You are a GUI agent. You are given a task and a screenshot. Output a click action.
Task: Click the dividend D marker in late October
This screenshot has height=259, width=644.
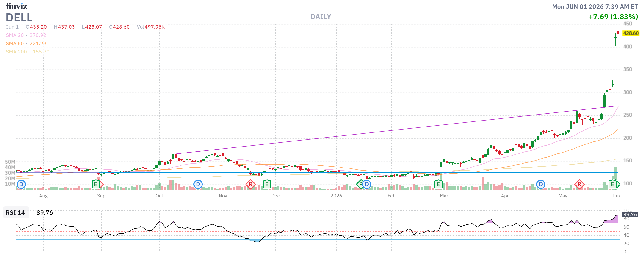pyautogui.click(x=198, y=185)
